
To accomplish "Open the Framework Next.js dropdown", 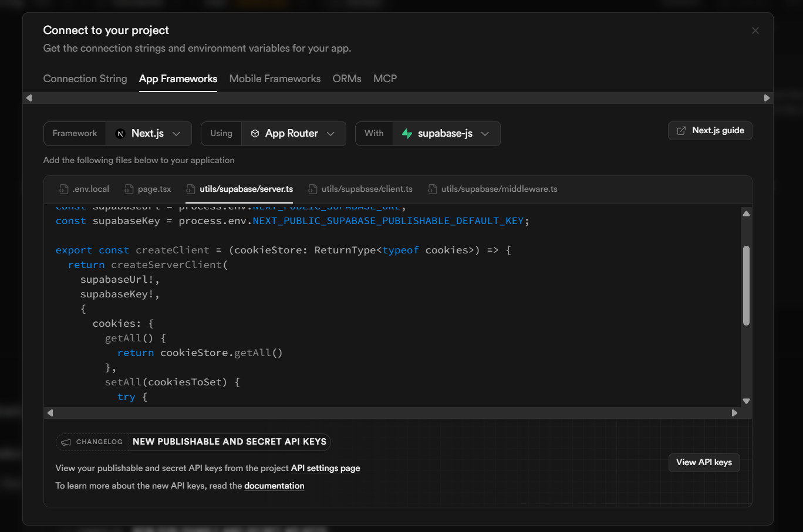I will (x=149, y=134).
